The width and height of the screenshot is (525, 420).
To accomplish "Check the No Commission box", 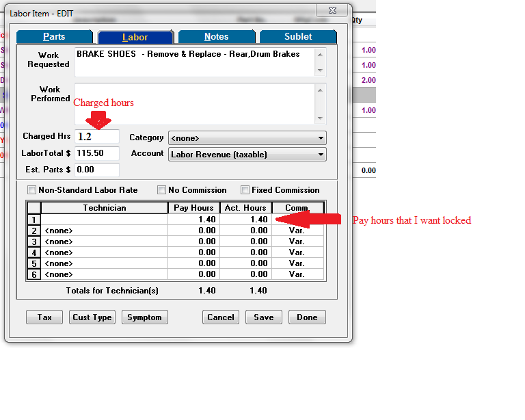I will coord(161,190).
